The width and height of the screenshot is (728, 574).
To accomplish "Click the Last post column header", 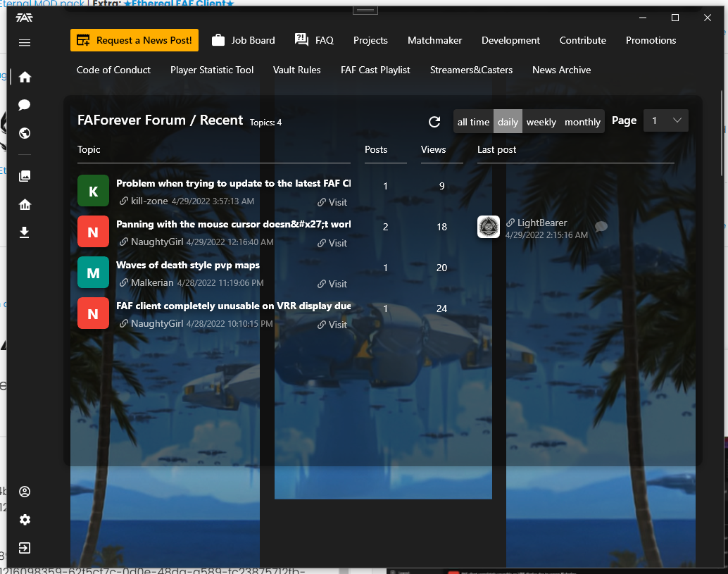I will click(496, 149).
